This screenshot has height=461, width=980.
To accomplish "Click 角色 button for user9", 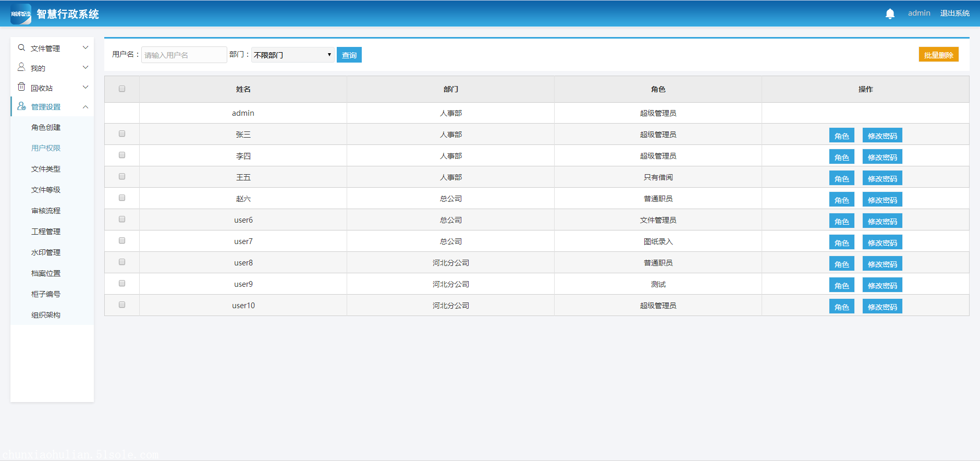I will click(841, 285).
